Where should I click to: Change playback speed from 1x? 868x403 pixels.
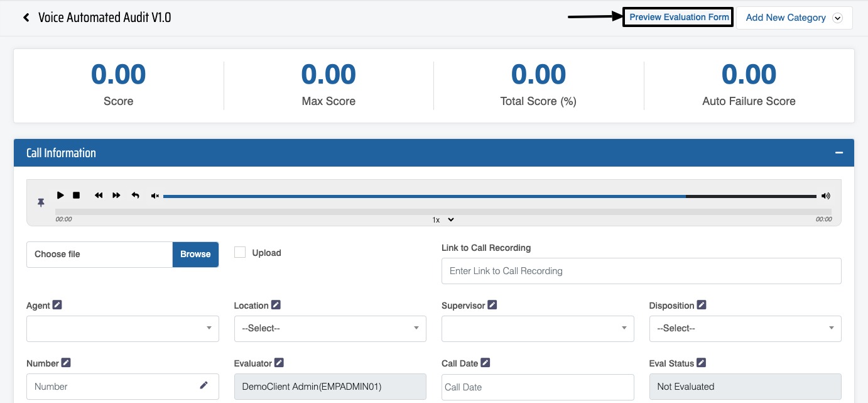[443, 219]
